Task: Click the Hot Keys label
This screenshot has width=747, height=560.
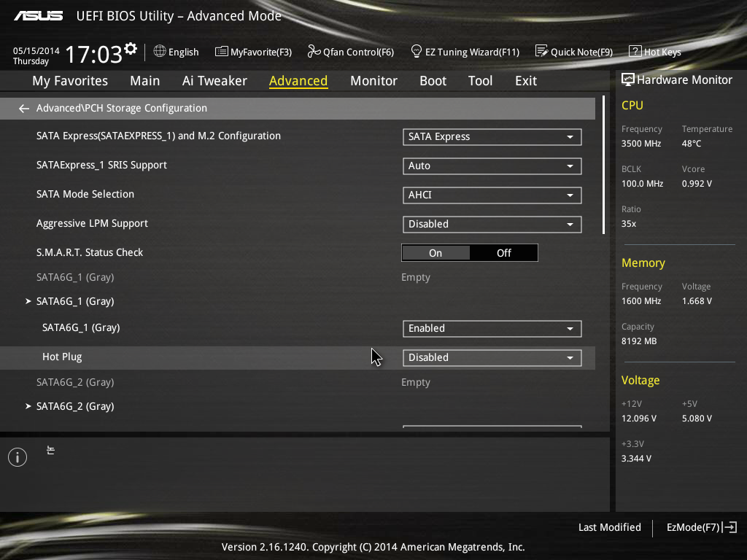Action: (x=662, y=52)
